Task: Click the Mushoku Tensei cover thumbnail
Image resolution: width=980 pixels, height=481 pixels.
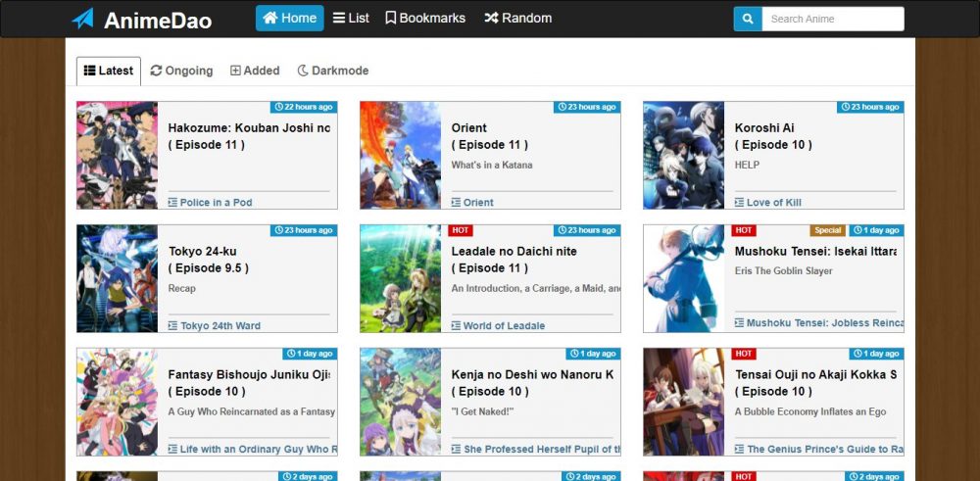Action: coord(684,278)
